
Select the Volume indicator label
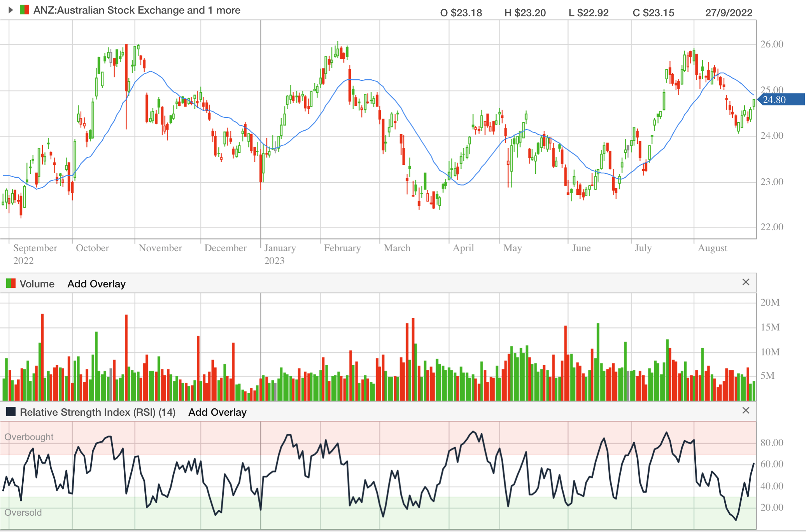37,284
